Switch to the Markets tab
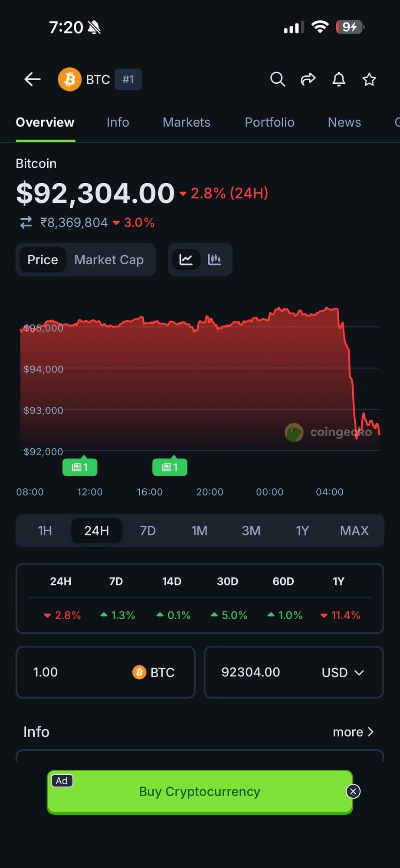Viewport: 400px width, 868px height. 186,122
